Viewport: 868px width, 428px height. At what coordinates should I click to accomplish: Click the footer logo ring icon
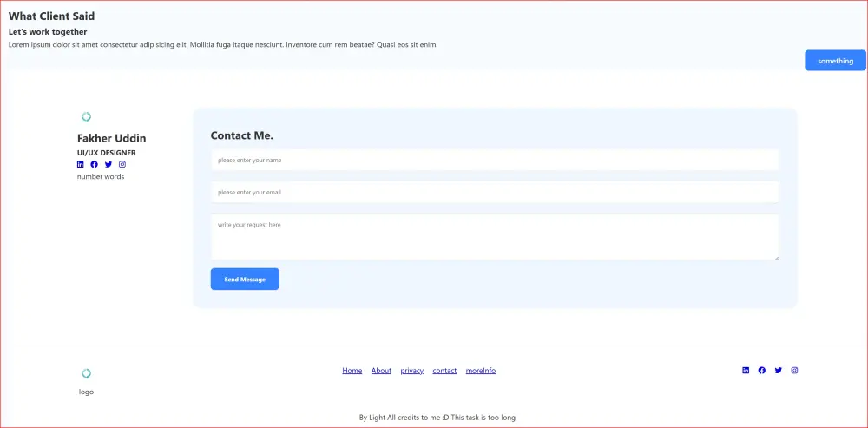click(86, 373)
